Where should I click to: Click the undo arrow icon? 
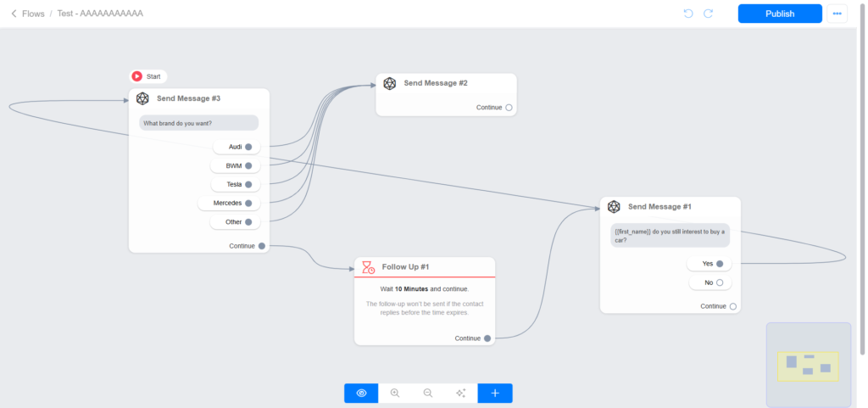pyautogui.click(x=687, y=14)
